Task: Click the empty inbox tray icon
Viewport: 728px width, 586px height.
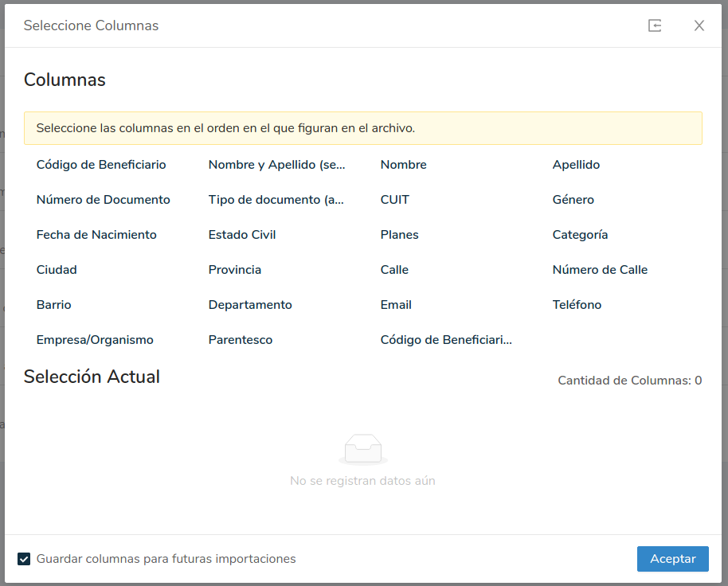Action: (362, 450)
